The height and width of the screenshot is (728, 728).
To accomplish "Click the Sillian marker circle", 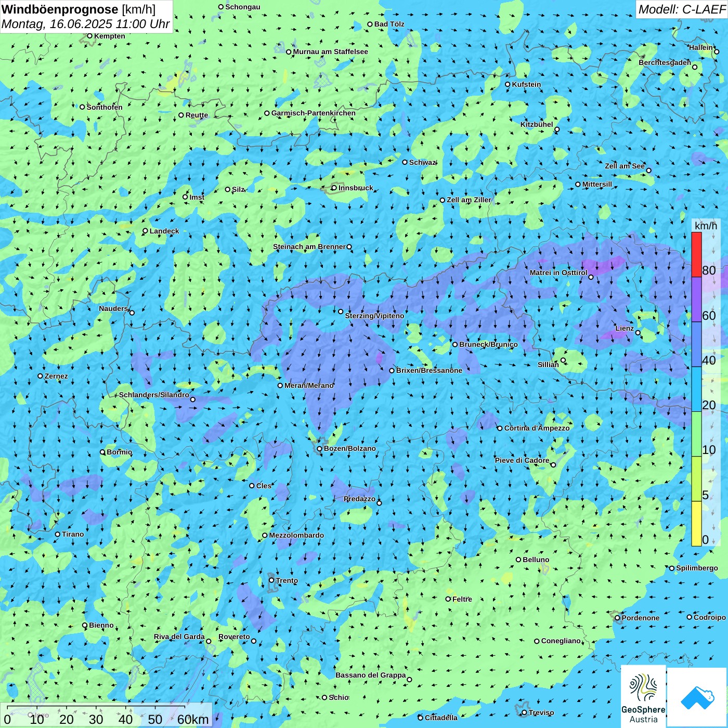I will pyautogui.click(x=563, y=360).
